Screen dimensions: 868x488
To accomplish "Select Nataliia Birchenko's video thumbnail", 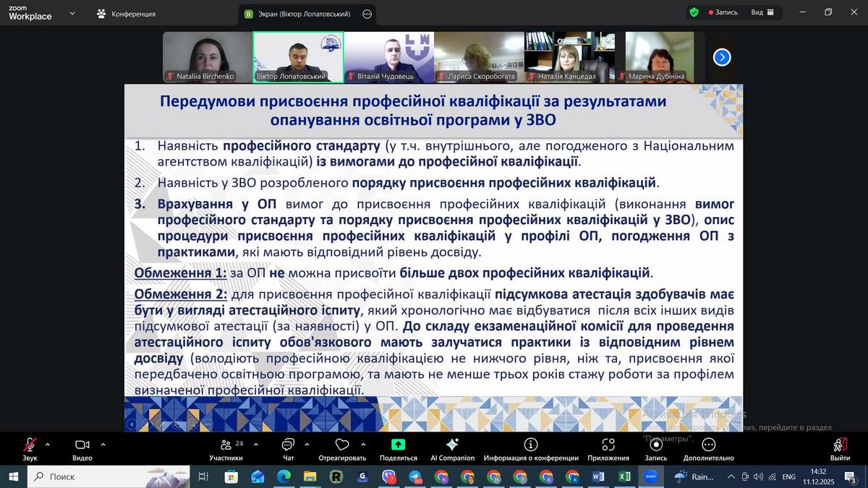I will pyautogui.click(x=206, y=57).
